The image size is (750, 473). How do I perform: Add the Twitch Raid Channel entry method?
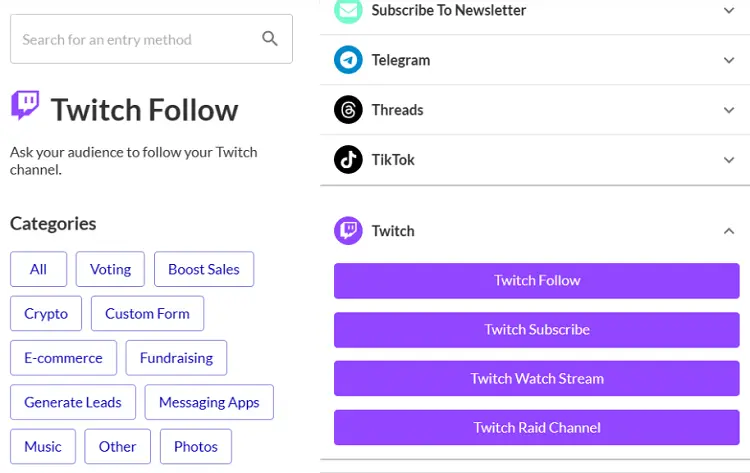pos(537,428)
